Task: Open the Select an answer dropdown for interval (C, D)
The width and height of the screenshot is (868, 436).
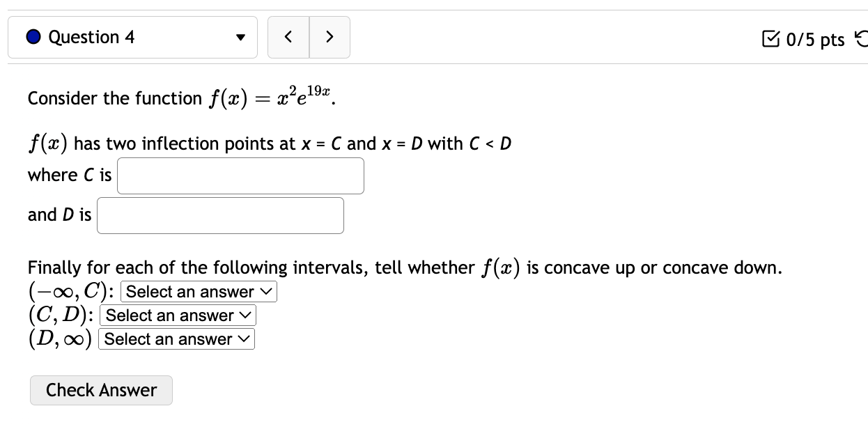Action: click(x=177, y=315)
